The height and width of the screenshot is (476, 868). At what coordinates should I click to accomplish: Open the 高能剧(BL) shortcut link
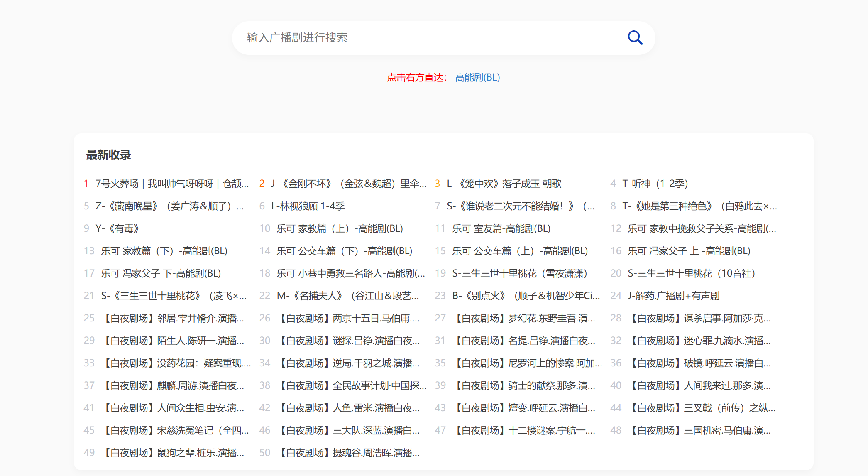tap(477, 78)
